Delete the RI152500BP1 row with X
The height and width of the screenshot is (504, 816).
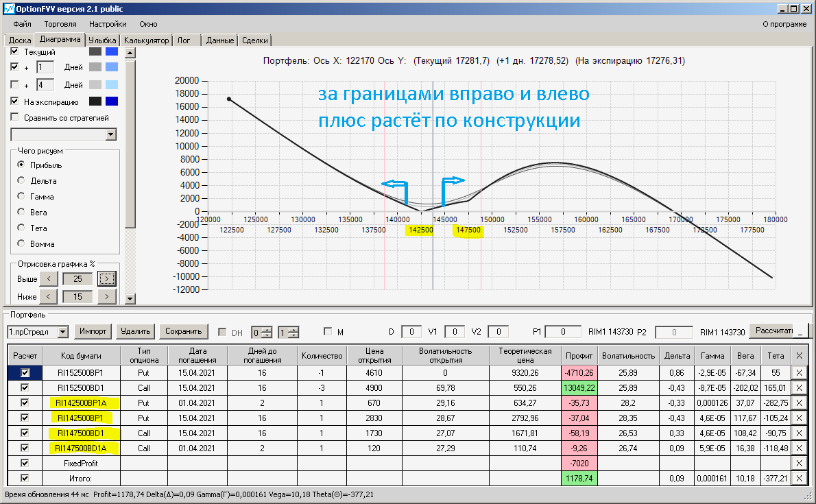[799, 373]
